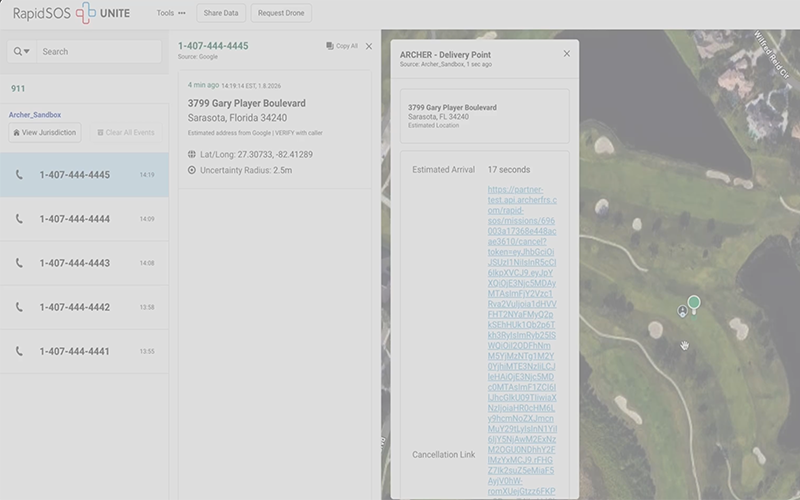Select the 911 tab
The height and width of the screenshot is (500, 800).
pyautogui.click(x=18, y=88)
